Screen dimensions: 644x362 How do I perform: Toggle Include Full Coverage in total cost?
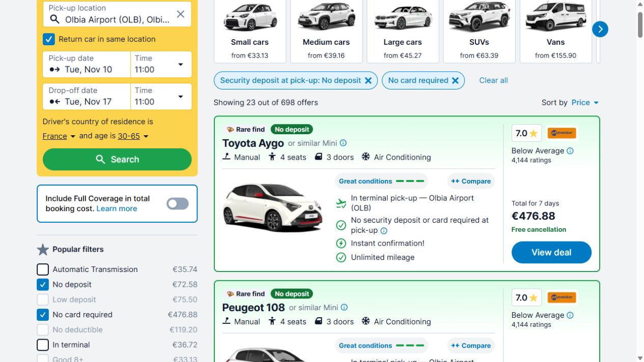[178, 203]
